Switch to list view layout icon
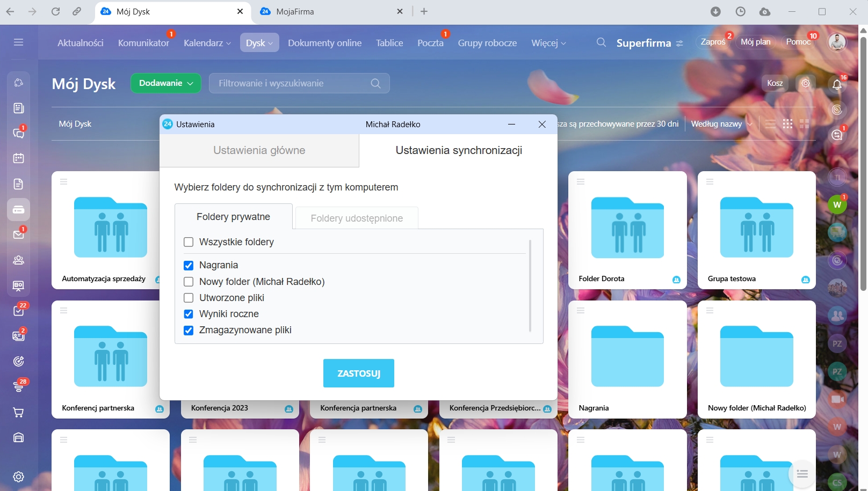This screenshot has width=868, height=491. (x=770, y=124)
